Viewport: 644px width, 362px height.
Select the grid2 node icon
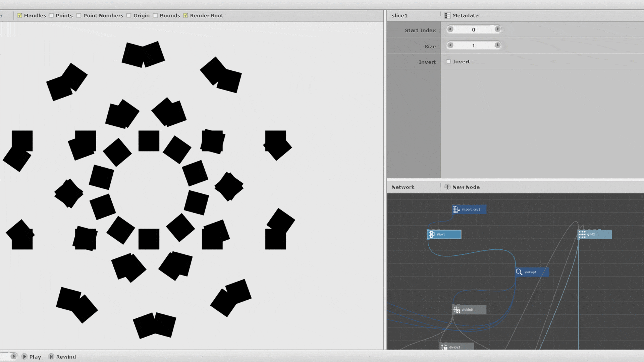pos(582,234)
